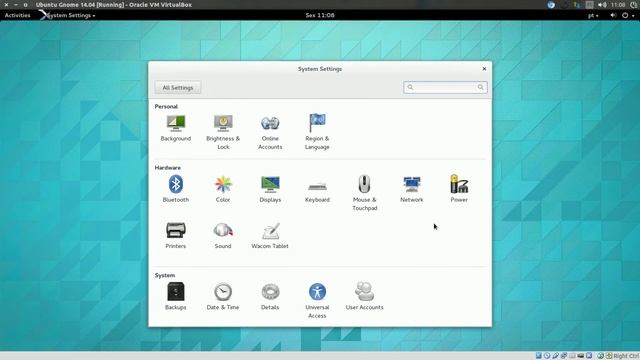
Task: Open the Background settings panel
Action: pos(176,128)
